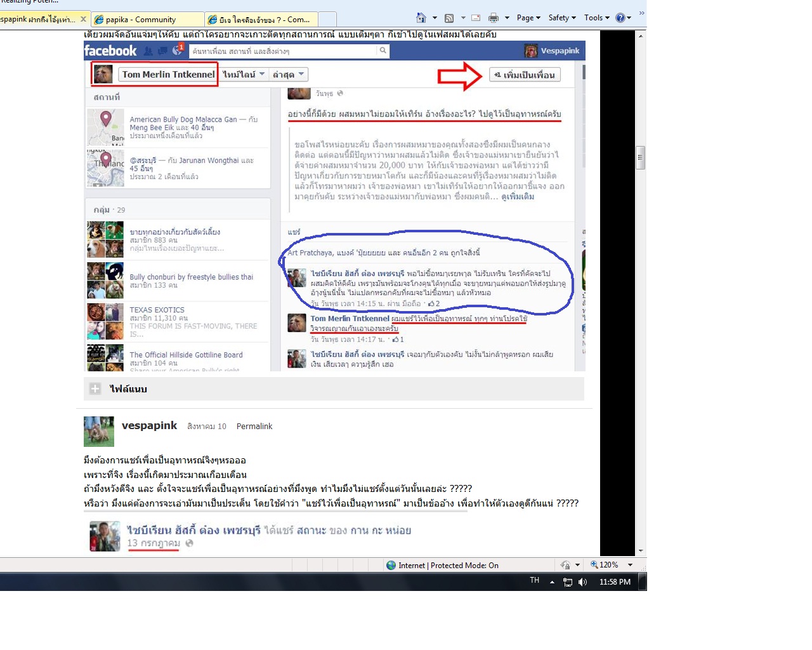The width and height of the screenshot is (812, 650).
Task: Click the vertical scrollbar thumb
Action: (x=641, y=157)
